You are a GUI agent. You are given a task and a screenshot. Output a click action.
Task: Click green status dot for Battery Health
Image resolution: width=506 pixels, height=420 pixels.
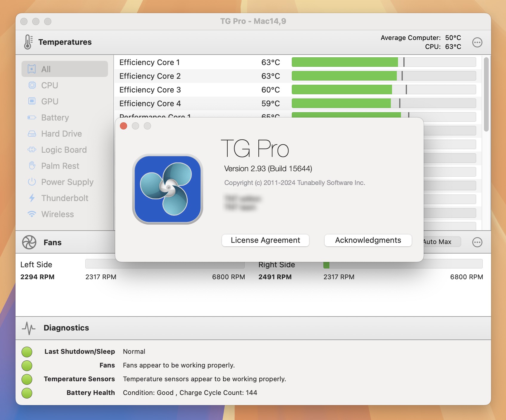(27, 393)
